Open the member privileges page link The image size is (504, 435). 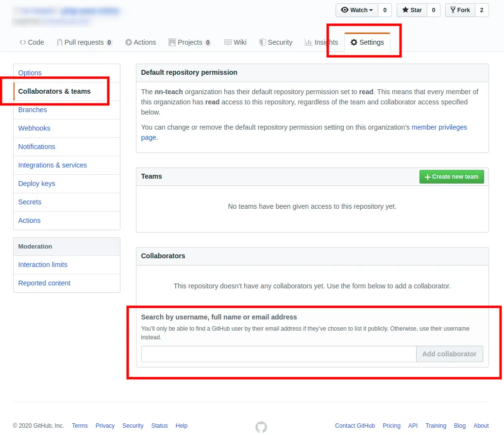[439, 127]
